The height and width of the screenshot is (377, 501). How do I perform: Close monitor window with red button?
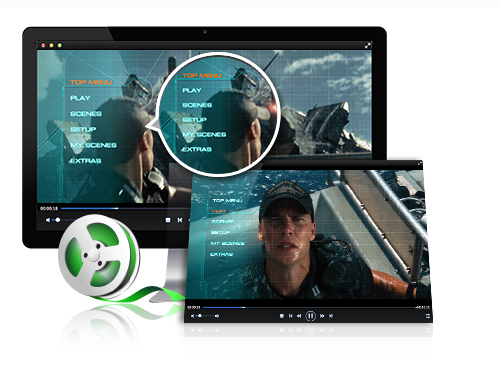click(x=43, y=45)
